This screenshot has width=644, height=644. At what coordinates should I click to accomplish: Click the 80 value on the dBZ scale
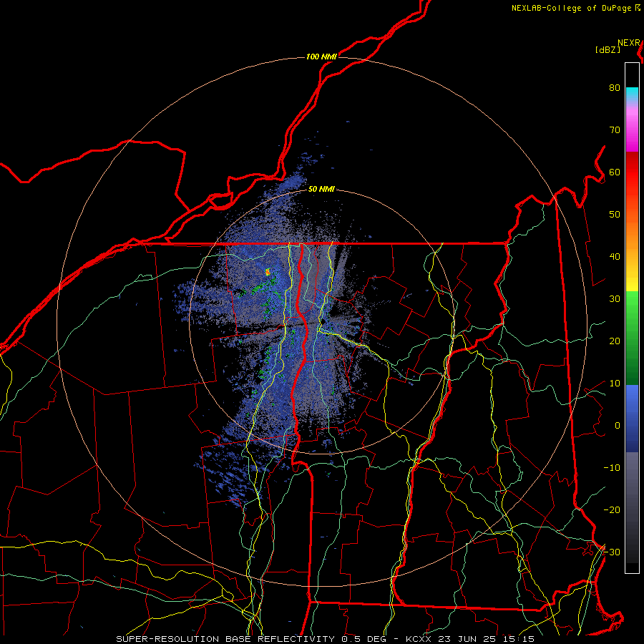[615, 88]
